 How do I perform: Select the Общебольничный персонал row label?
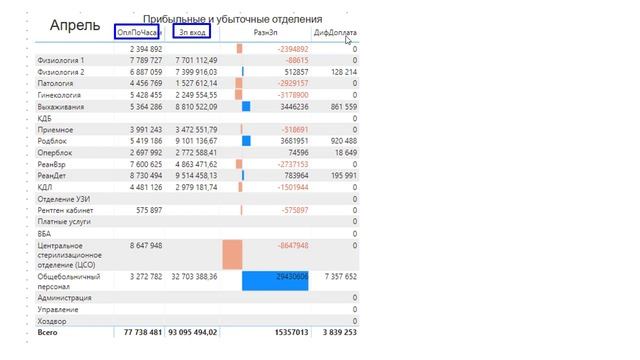coord(69,282)
